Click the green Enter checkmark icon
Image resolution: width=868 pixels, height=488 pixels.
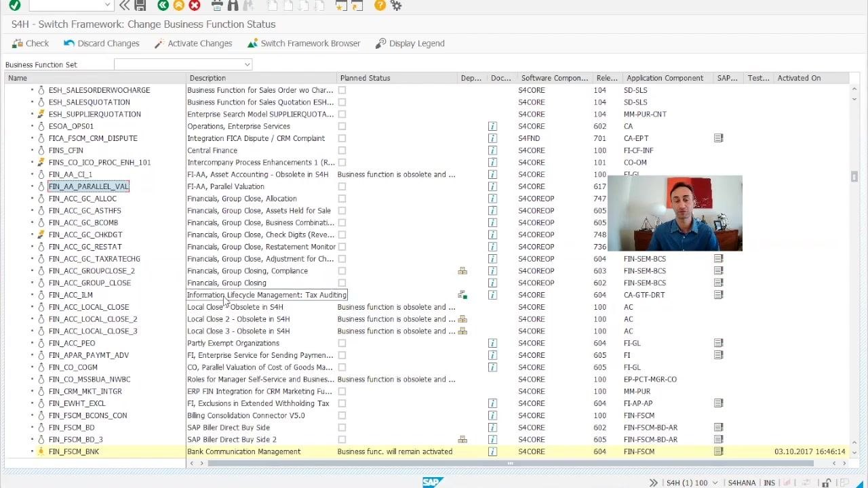pos(15,5)
